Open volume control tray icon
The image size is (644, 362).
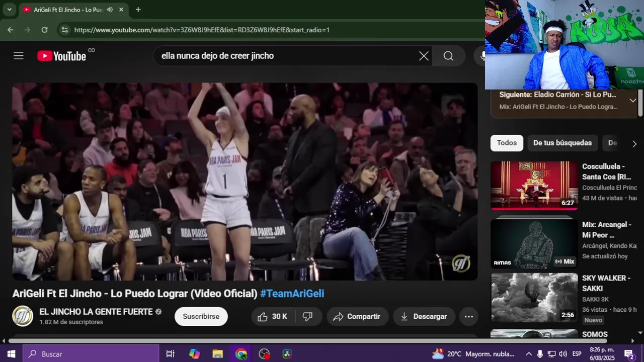[563, 354]
